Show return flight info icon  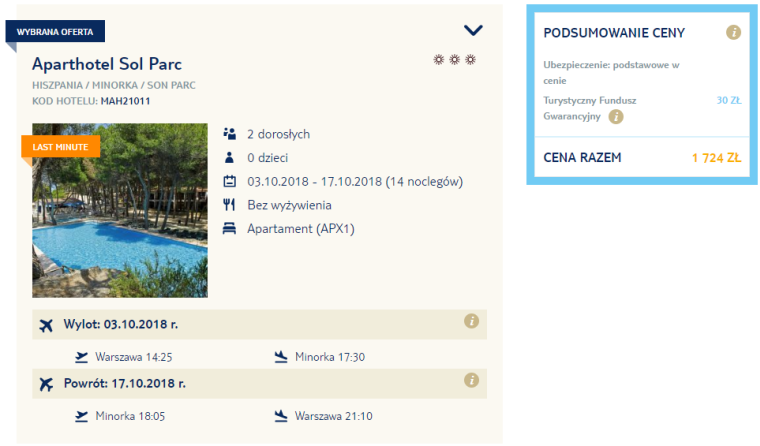click(471, 380)
